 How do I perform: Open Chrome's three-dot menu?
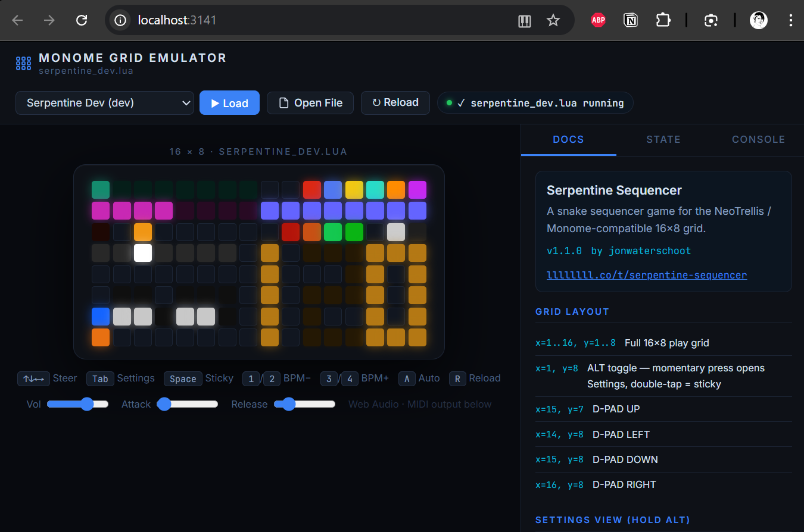790,20
